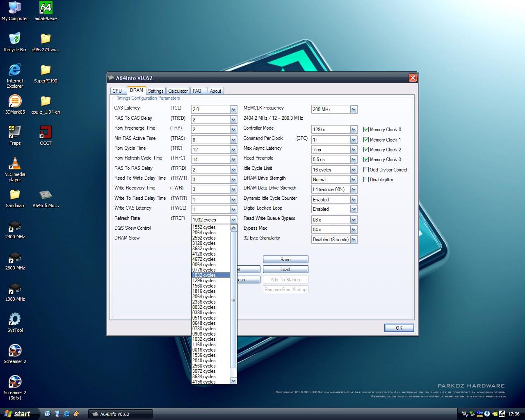525x420 pixels.
Task: Open the 2400-MHz chip profile icon
Action: coord(15,226)
